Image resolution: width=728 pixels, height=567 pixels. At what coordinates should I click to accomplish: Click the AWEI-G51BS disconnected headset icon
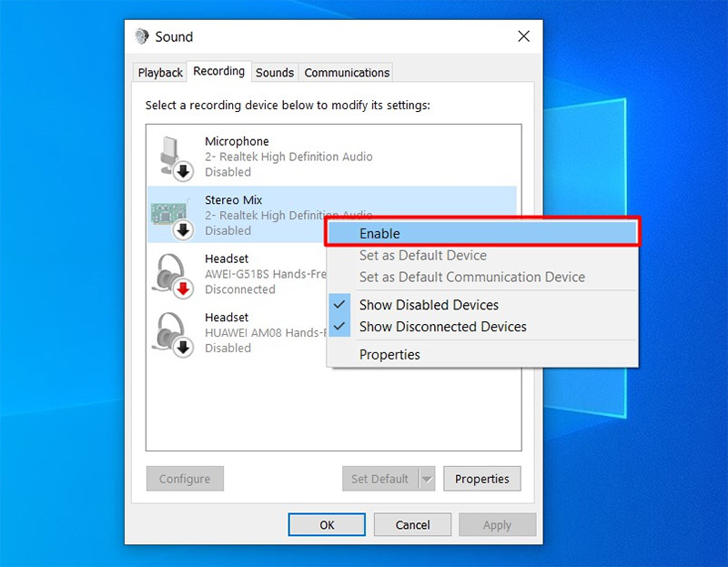pyautogui.click(x=170, y=274)
